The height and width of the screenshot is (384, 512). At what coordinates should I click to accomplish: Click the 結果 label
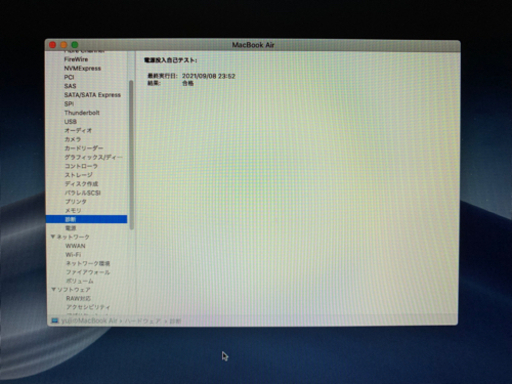pos(154,83)
